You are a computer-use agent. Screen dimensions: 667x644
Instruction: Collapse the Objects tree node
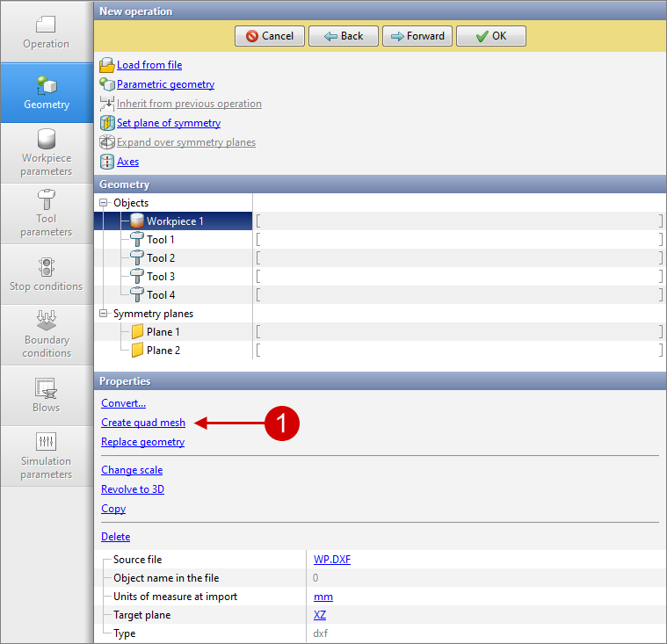pyautogui.click(x=105, y=203)
